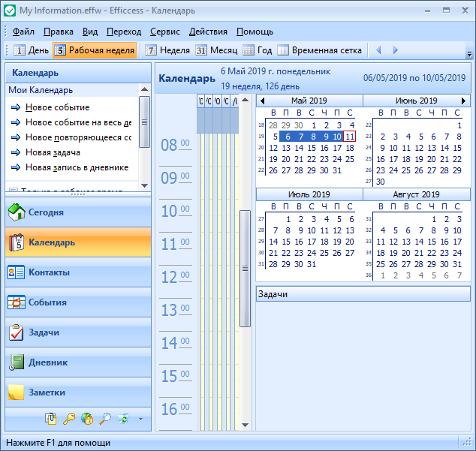476x451 pixels.
Task: Open the attachments icon in bottom strip
Action: click(x=51, y=419)
